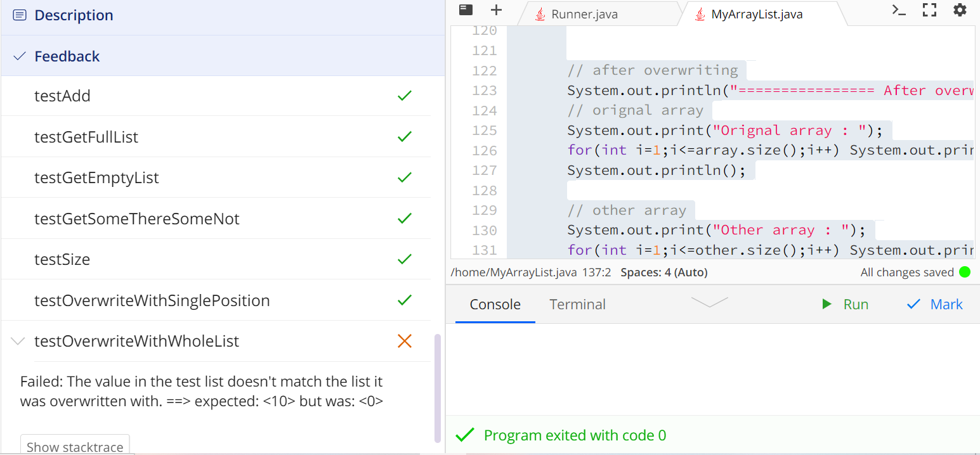Click the Show stacktrace button
The width and height of the screenshot is (980, 455).
coord(75,445)
